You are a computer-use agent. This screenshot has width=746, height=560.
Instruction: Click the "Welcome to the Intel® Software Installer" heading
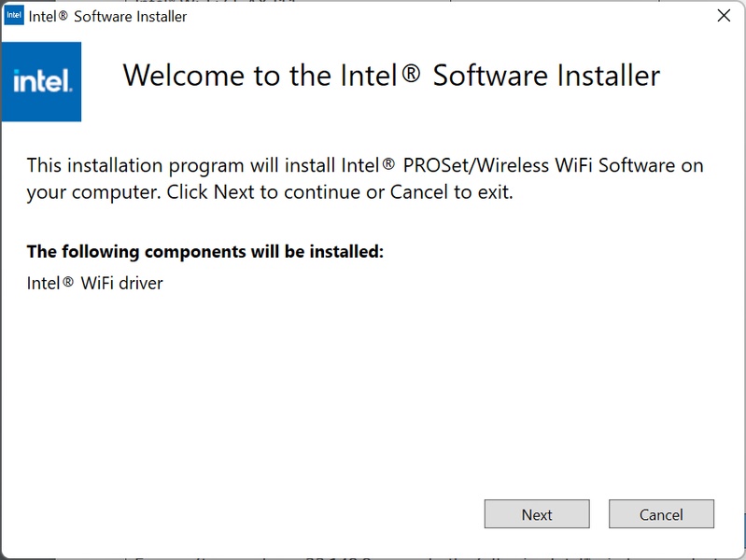[391, 76]
